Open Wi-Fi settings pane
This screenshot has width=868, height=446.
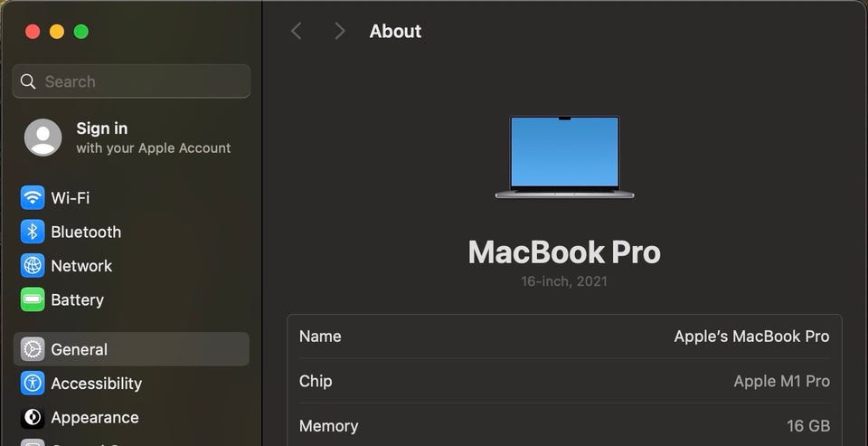(131, 198)
